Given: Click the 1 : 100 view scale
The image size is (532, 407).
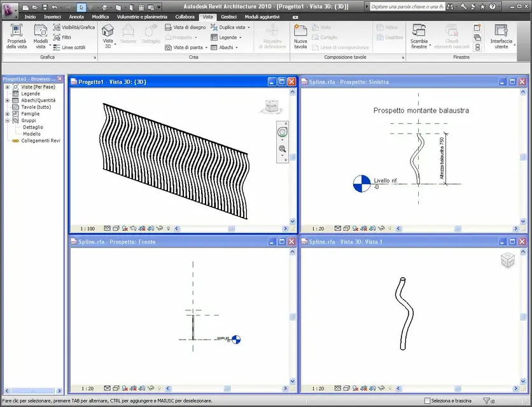Looking at the screenshot, I should click(x=88, y=228).
